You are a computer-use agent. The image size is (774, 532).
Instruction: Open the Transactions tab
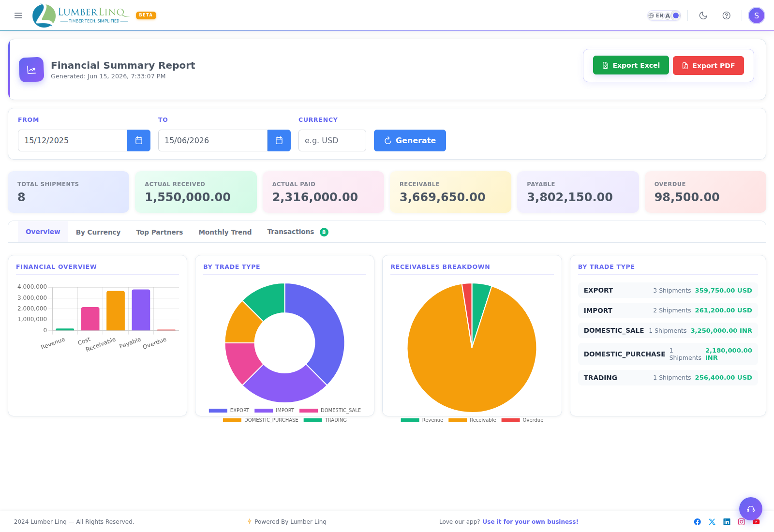[298, 232]
